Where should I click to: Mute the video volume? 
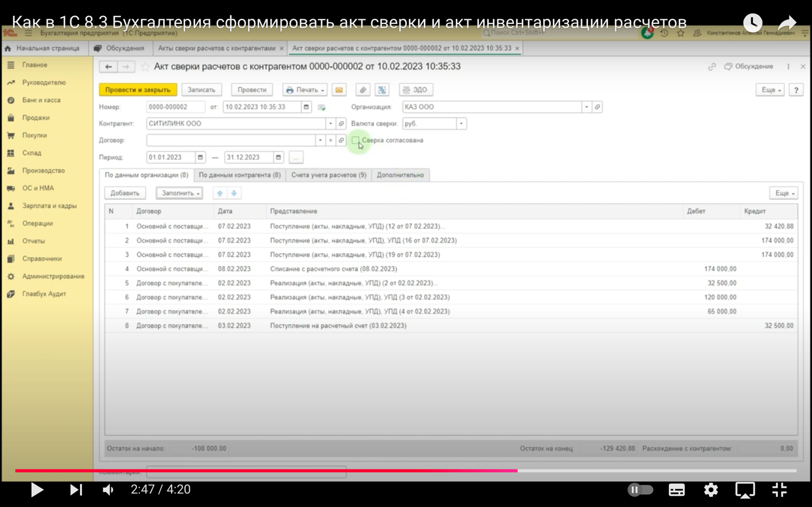108,489
